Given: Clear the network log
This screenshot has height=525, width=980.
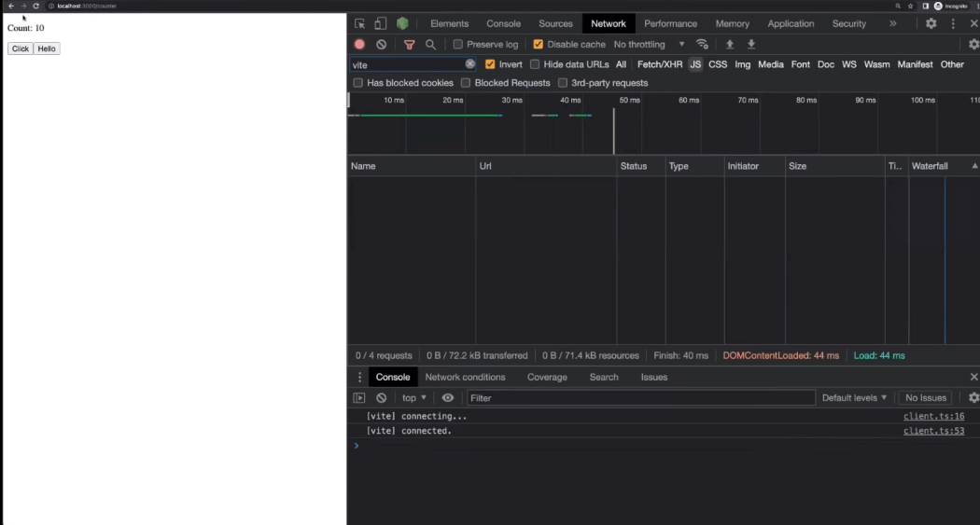Looking at the screenshot, I should pyautogui.click(x=381, y=44).
